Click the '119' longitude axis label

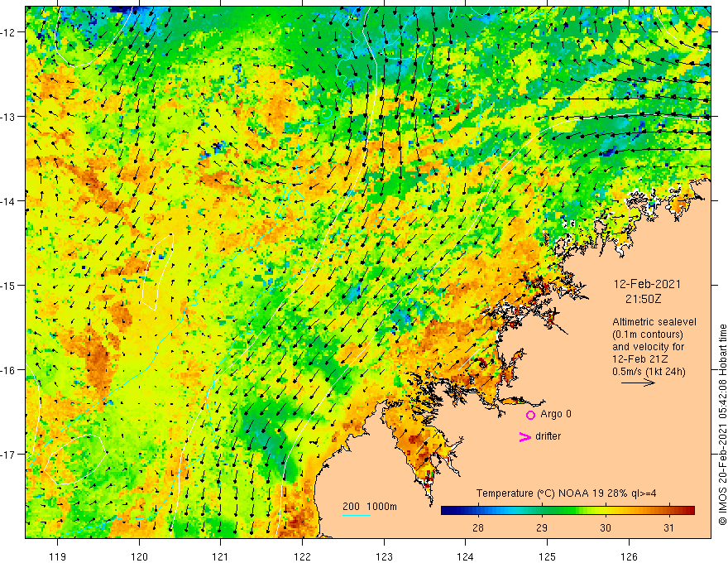pos(58,556)
